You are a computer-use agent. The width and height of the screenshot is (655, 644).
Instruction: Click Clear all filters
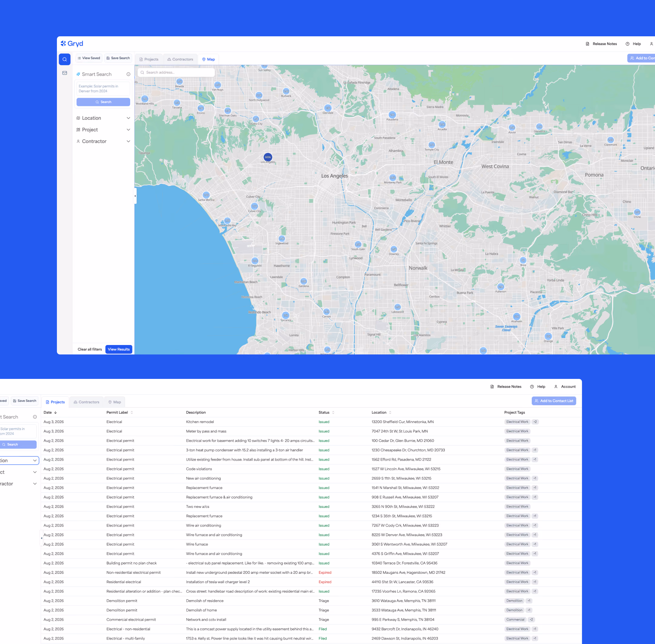(x=90, y=350)
